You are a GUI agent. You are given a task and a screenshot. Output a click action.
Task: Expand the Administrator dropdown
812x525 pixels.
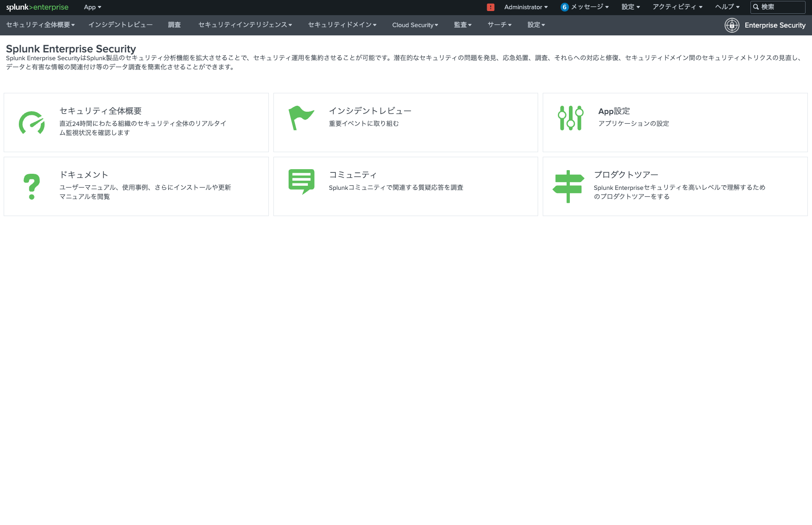click(x=525, y=7)
